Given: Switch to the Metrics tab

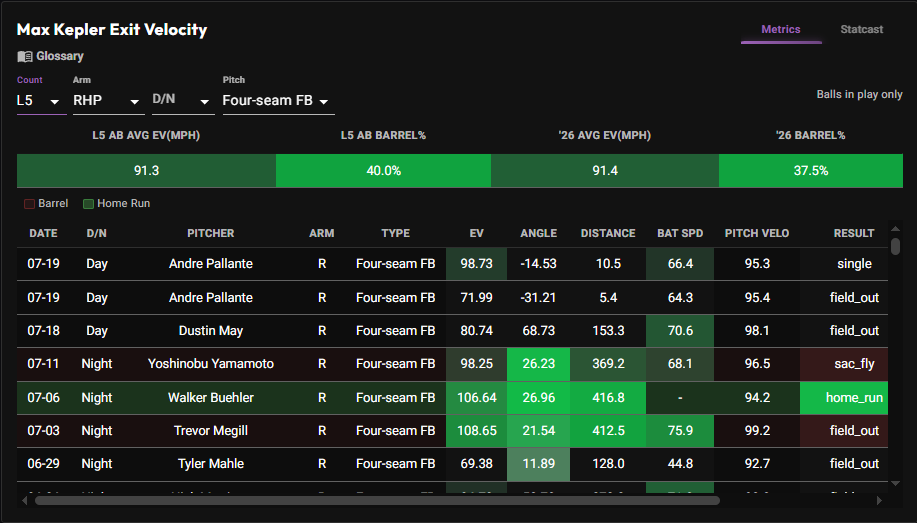Looking at the screenshot, I should coord(781,29).
